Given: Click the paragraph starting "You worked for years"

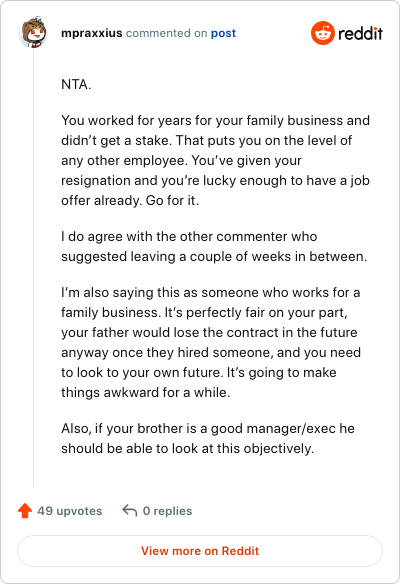Looking at the screenshot, I should [215, 161].
